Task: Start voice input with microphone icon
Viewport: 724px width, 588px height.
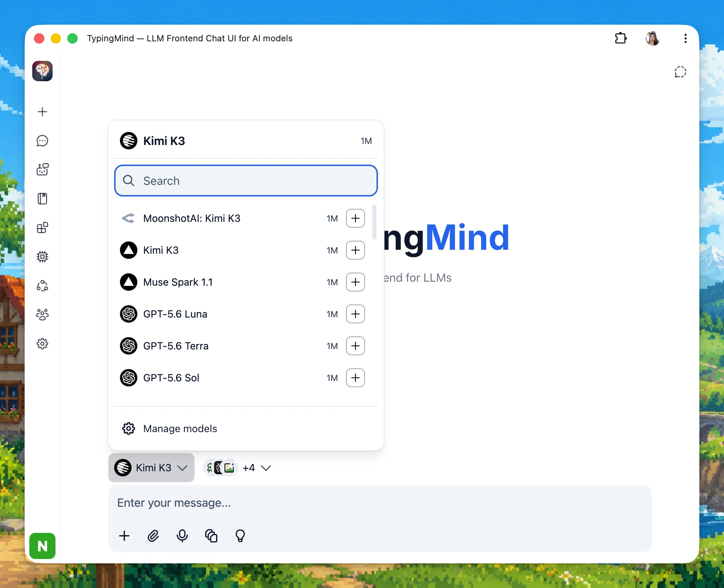Action: [x=182, y=536]
